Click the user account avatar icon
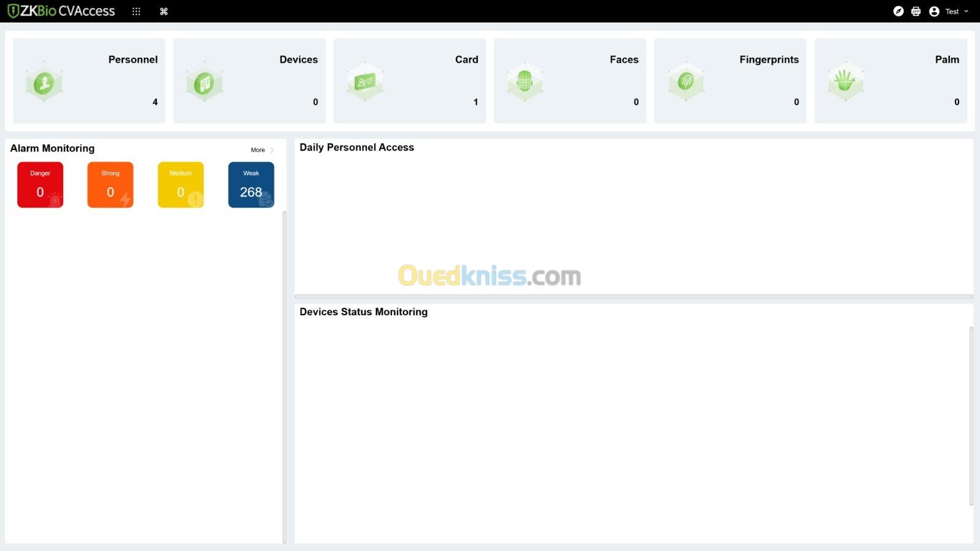The width and height of the screenshot is (980, 551). [x=934, y=11]
